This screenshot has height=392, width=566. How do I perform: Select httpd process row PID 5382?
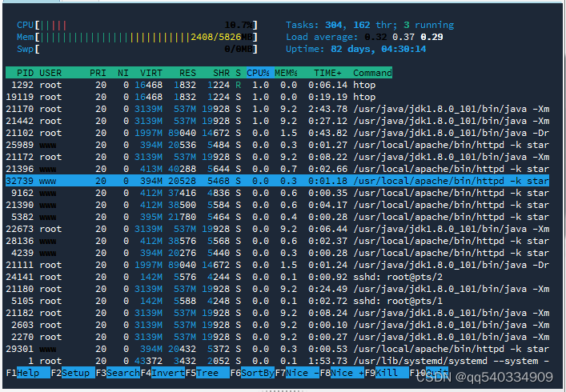277,217
